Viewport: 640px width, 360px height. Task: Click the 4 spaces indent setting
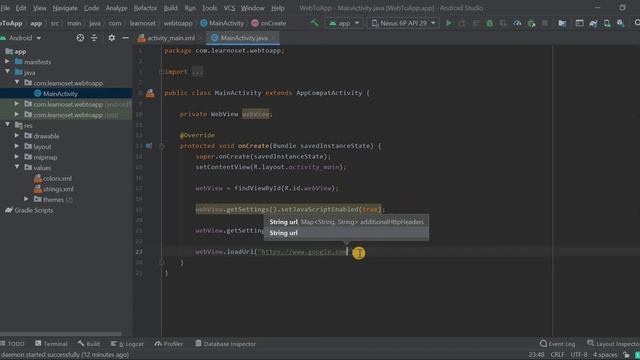pyautogui.click(x=605, y=354)
